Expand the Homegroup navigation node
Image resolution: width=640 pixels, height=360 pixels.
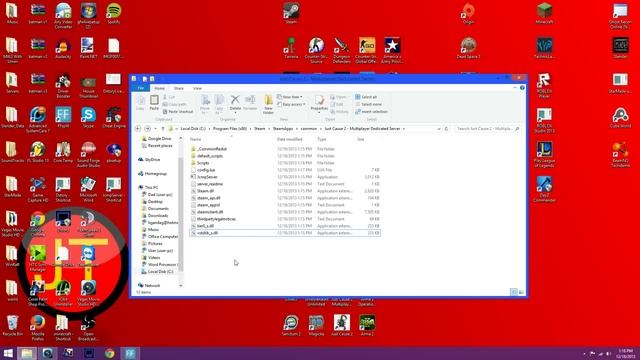[x=138, y=173]
